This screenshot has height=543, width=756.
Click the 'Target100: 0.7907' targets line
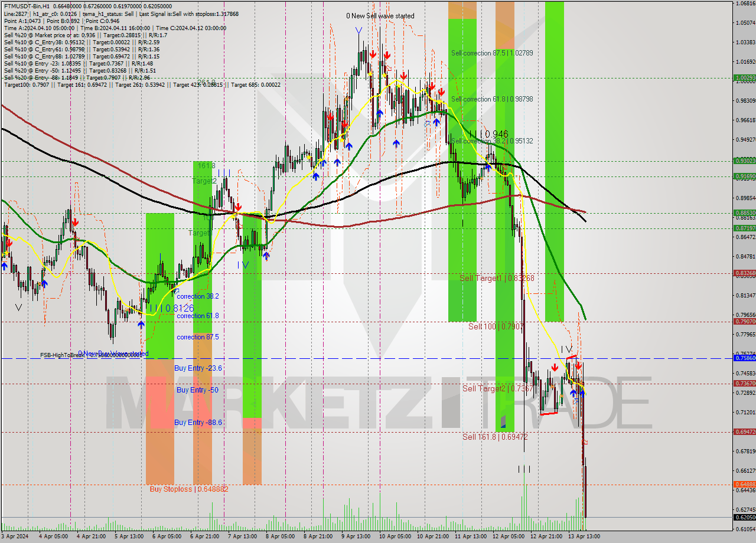click(x=142, y=85)
